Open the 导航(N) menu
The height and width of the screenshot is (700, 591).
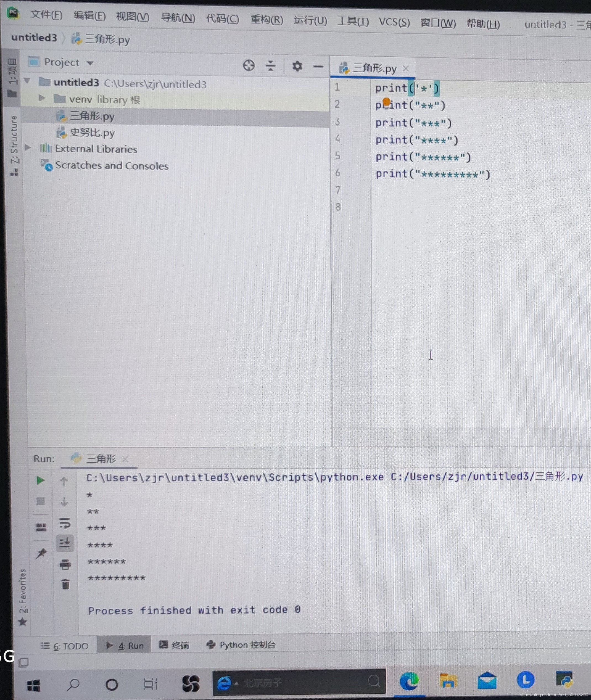pyautogui.click(x=178, y=17)
